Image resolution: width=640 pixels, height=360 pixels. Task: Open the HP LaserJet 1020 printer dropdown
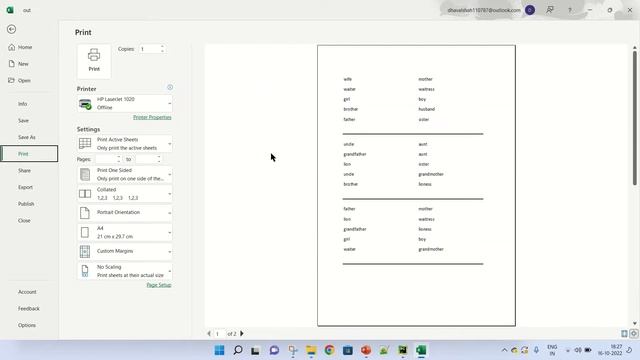point(124,104)
